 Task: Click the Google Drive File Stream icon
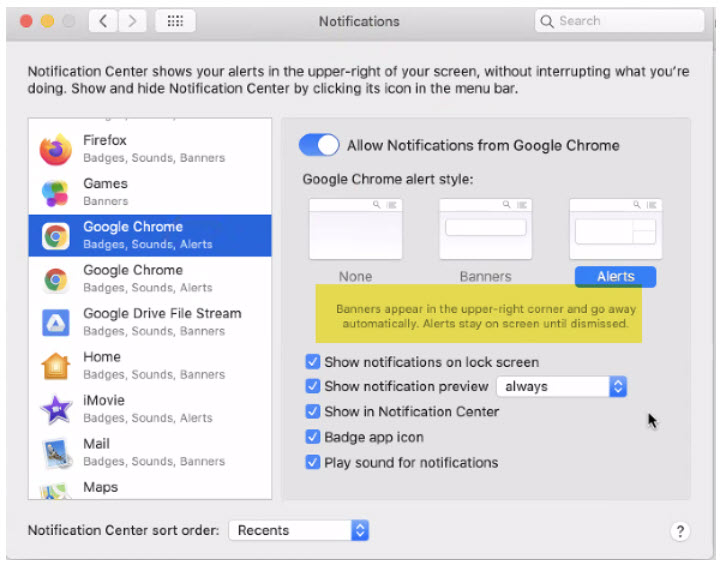55,322
